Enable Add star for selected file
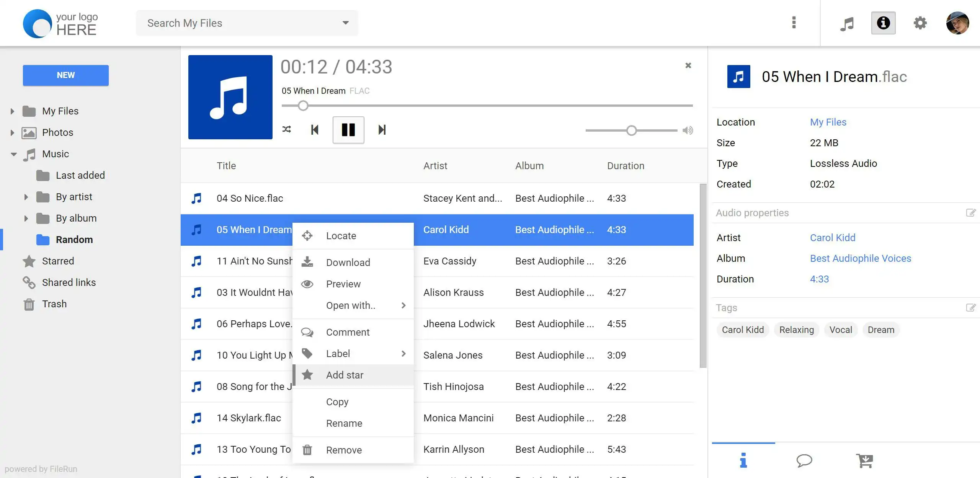The image size is (980, 478). (345, 375)
